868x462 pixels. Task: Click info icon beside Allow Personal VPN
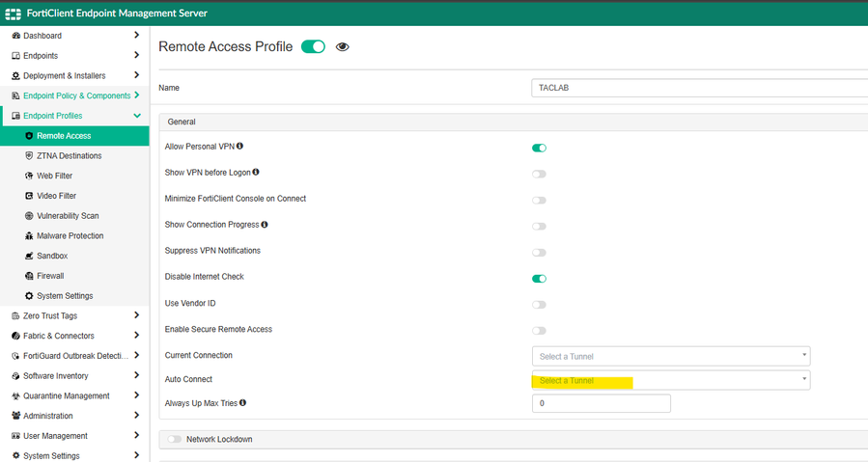(239, 146)
